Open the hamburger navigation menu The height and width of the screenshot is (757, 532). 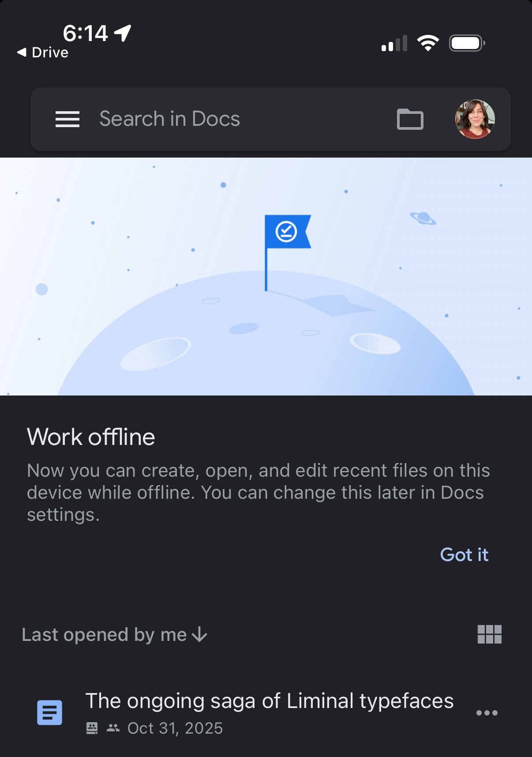coord(67,119)
